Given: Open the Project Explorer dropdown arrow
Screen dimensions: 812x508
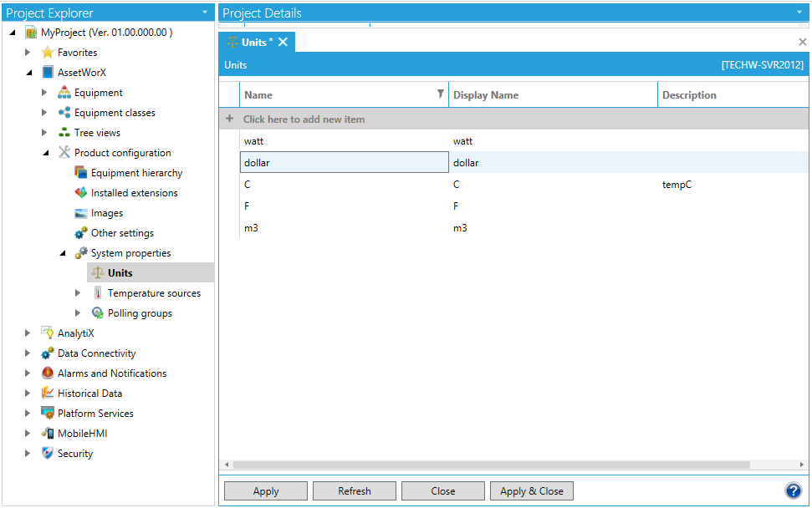Looking at the screenshot, I should point(205,13).
